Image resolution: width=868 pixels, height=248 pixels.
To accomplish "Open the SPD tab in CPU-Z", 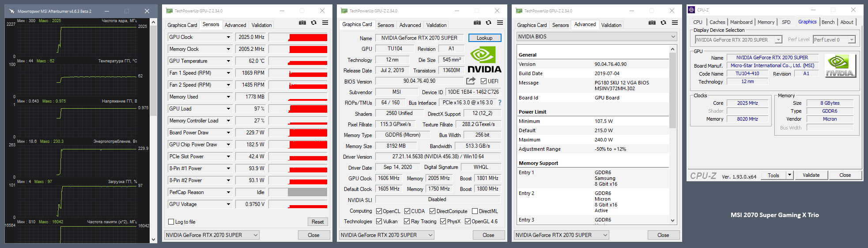I will 786,22.
